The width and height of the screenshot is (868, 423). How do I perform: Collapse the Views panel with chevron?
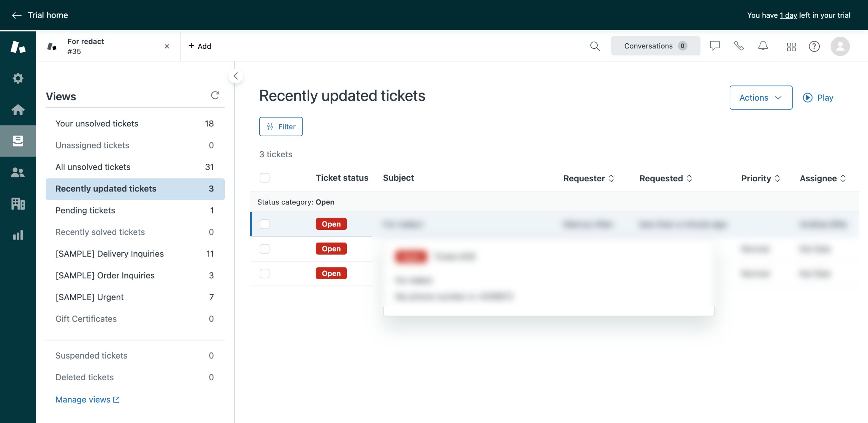click(236, 76)
